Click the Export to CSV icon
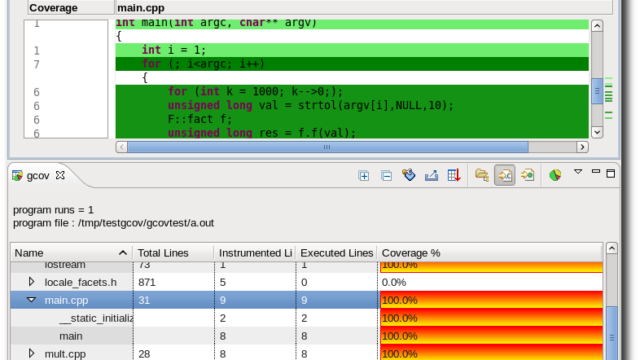This screenshot has height=360, width=640. 431,176
